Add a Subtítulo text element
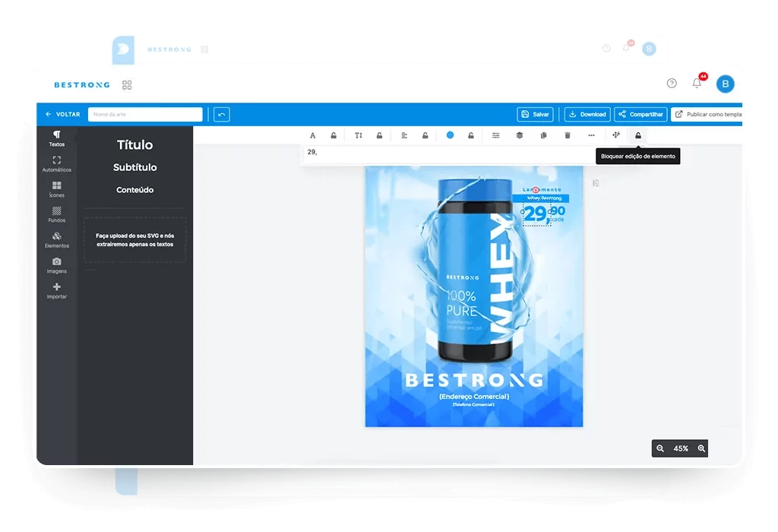Viewport: 778px width, 532px height. click(x=135, y=167)
